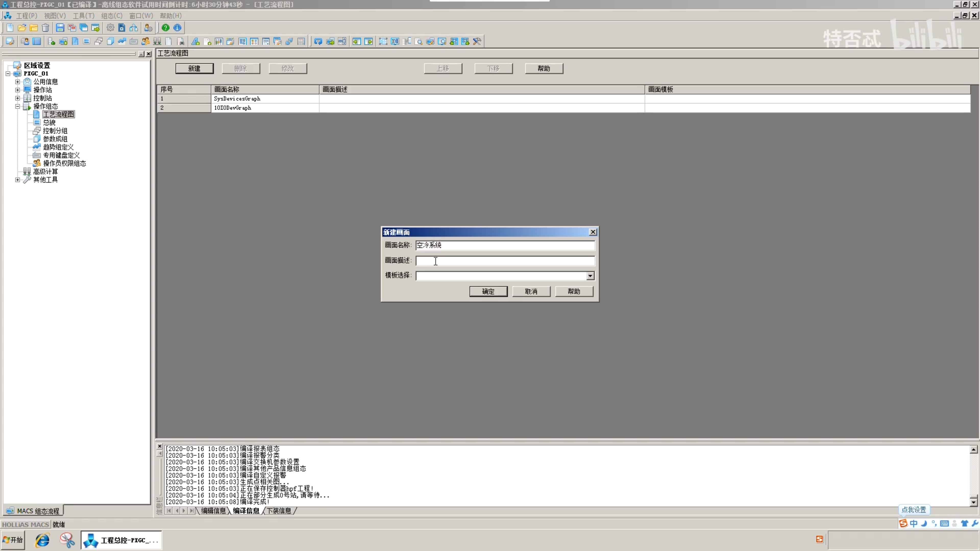
Task: Click the blue info about icon
Action: [177, 27]
